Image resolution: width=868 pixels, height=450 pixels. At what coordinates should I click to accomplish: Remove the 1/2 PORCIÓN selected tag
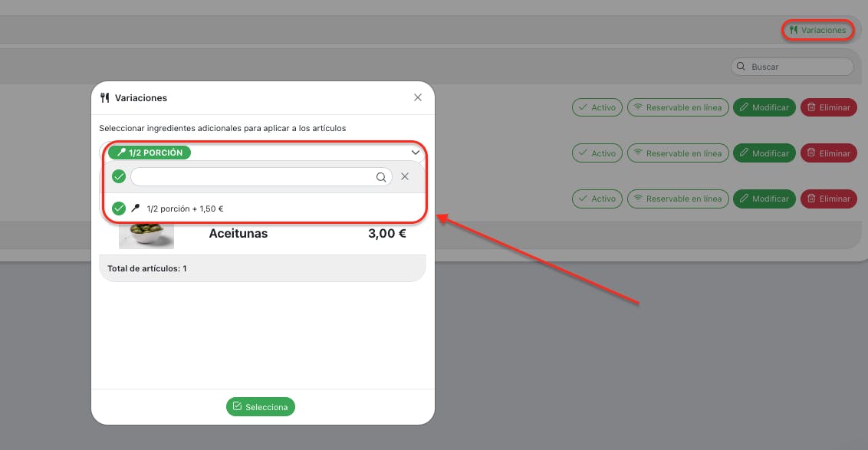pyautogui.click(x=150, y=153)
